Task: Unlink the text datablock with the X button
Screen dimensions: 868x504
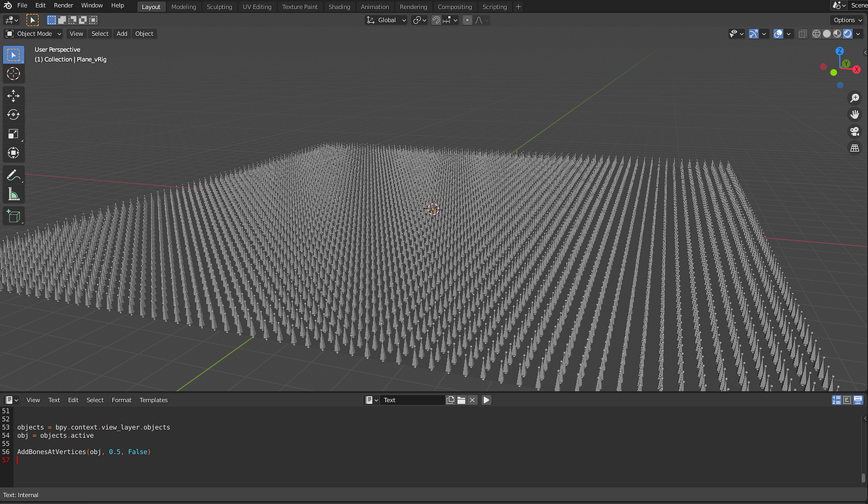Action: coord(473,400)
